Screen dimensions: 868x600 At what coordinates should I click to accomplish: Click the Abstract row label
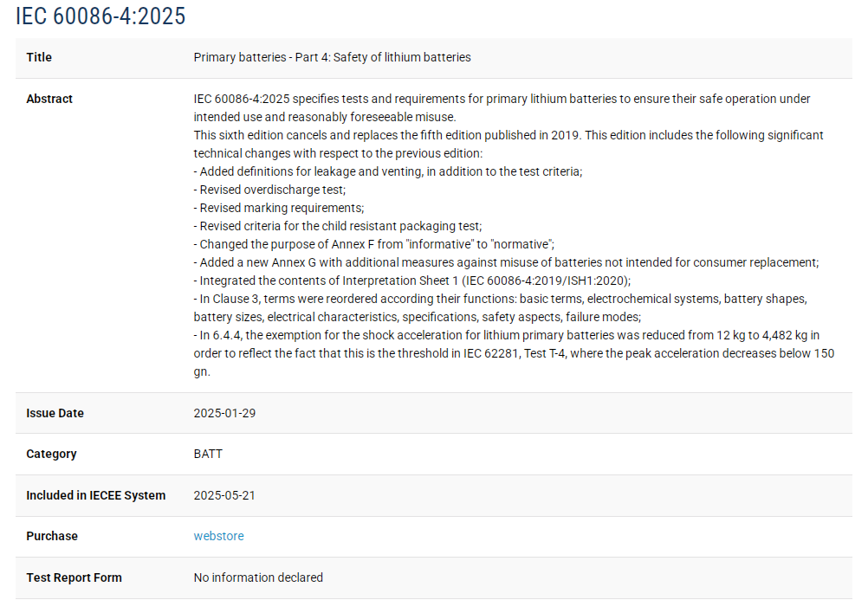coord(49,99)
